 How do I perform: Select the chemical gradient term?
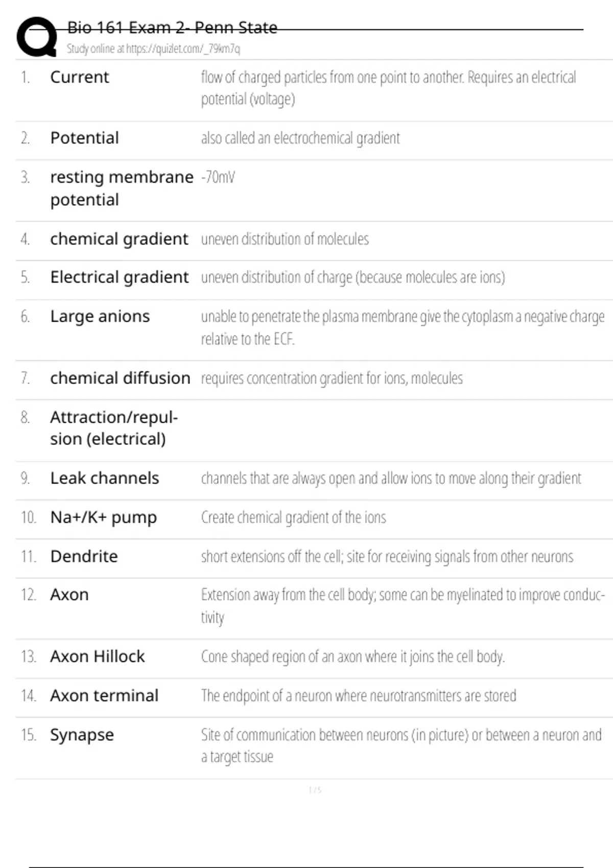(119, 239)
